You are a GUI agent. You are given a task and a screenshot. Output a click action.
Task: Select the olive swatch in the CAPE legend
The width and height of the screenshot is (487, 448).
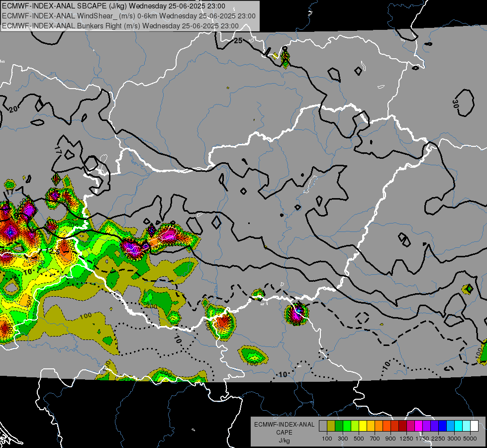(x=331, y=426)
